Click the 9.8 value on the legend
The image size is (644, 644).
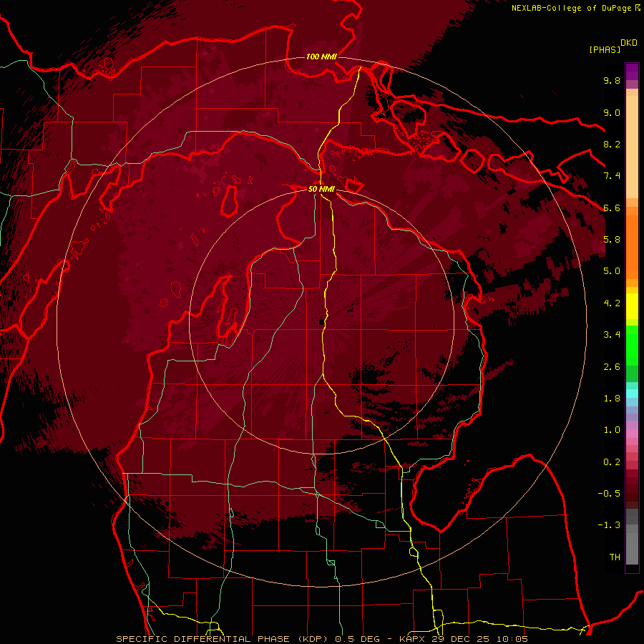(x=612, y=81)
